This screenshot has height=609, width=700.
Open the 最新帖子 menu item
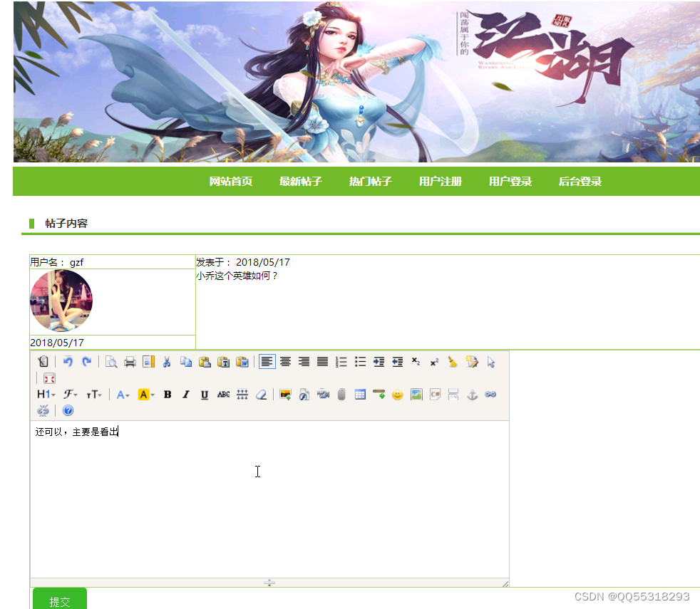pyautogui.click(x=300, y=182)
